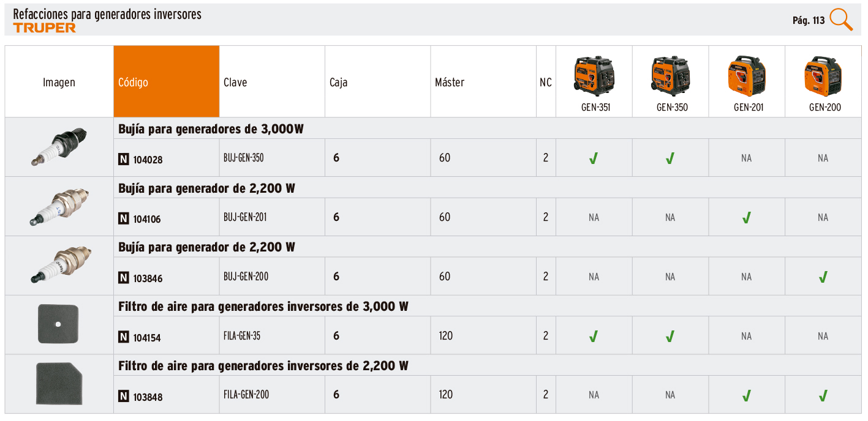Click the orange Código column header
The height and width of the screenshot is (421, 868).
[x=167, y=81]
